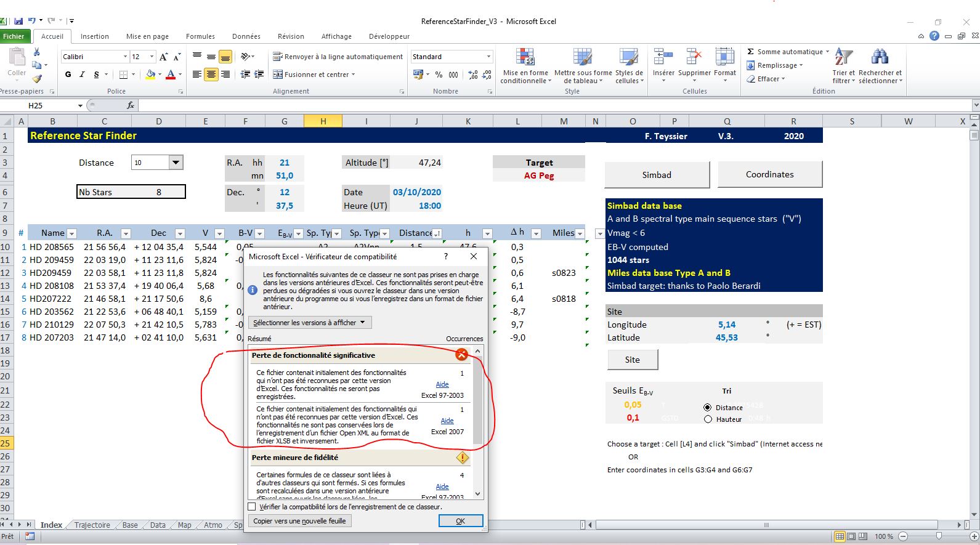Select the Hauteur radio button
The image size is (980, 545).
[x=708, y=419]
